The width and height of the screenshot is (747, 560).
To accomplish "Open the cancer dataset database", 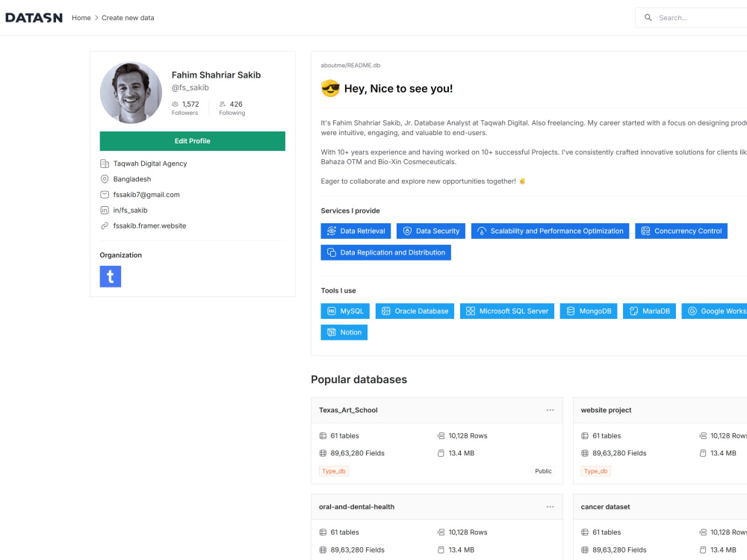I will 605,507.
